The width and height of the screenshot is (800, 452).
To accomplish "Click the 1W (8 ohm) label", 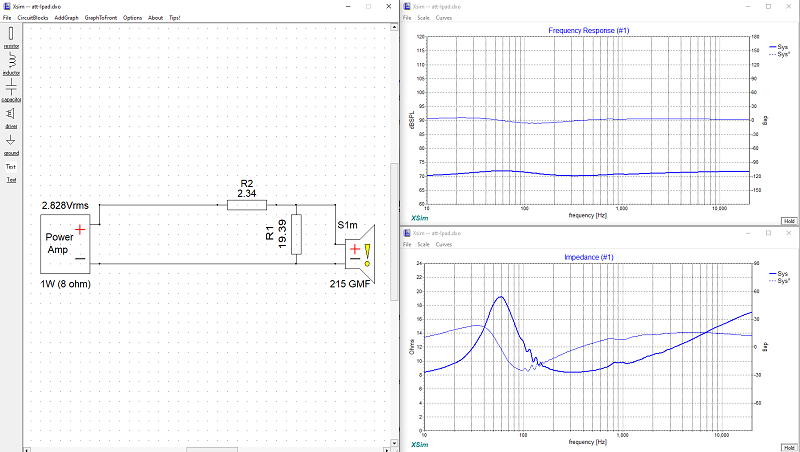I will click(65, 284).
